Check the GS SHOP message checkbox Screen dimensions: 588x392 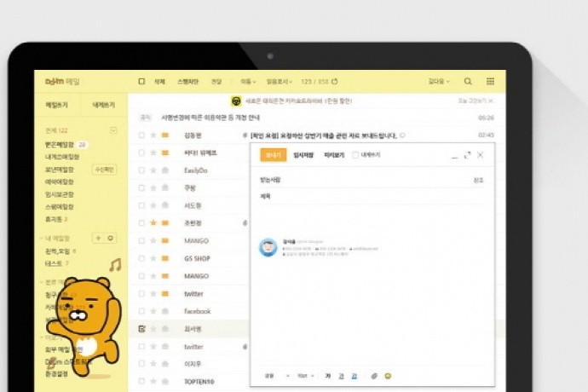pyautogui.click(x=141, y=258)
